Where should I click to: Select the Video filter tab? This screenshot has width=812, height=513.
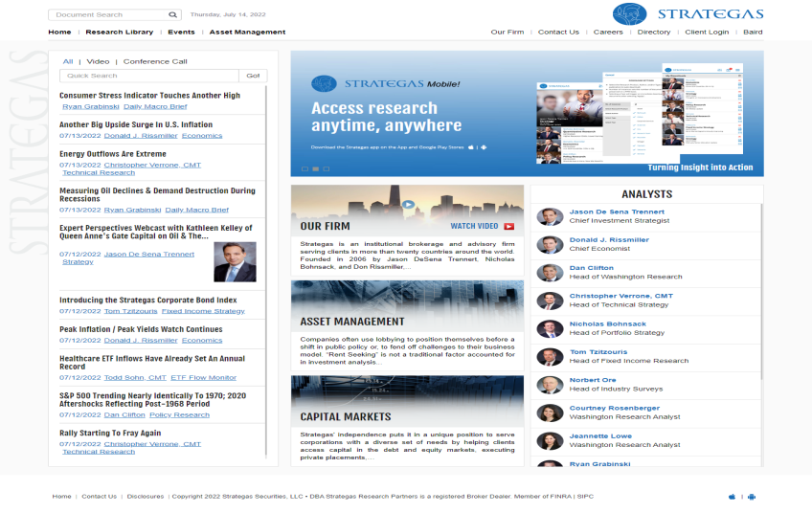(98, 61)
